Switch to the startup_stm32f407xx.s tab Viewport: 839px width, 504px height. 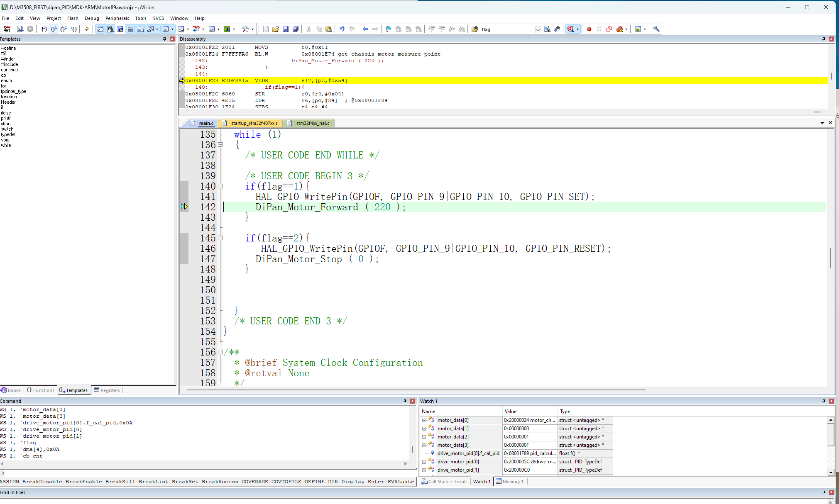[251, 123]
